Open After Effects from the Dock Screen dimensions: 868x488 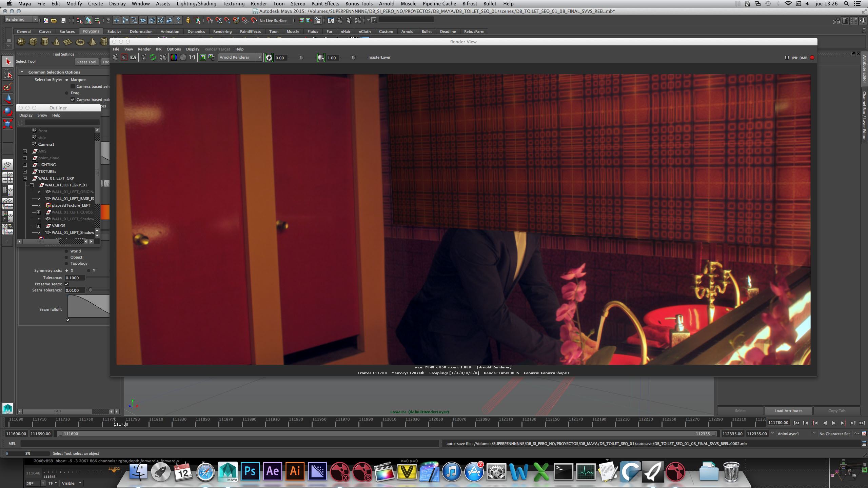[x=273, y=471]
